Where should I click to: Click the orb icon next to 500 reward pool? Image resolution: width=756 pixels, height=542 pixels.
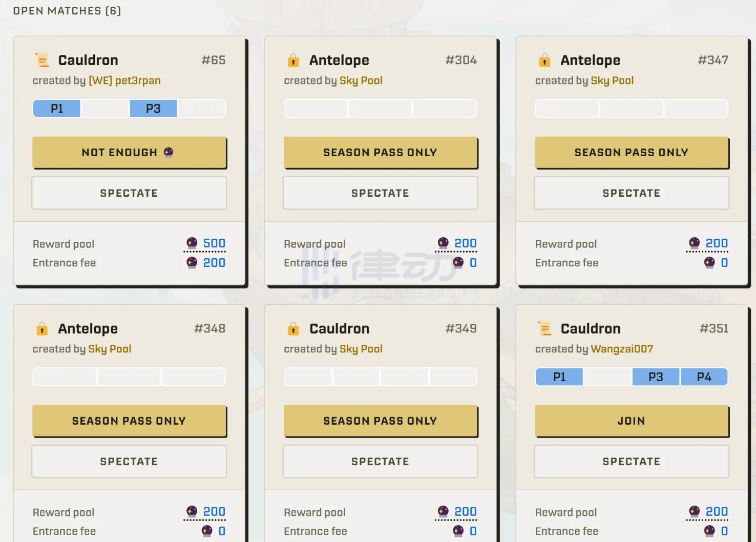(x=192, y=243)
